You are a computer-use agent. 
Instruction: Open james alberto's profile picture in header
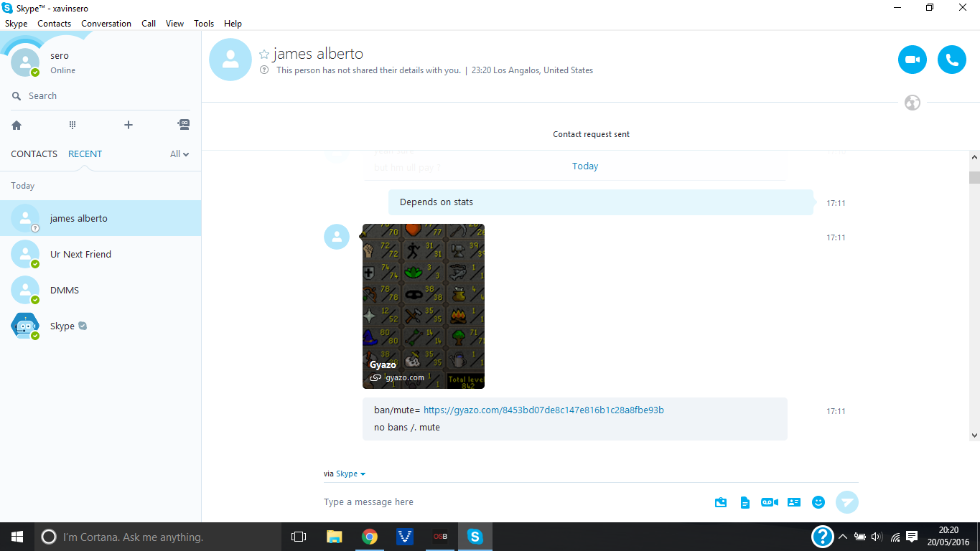pos(230,60)
